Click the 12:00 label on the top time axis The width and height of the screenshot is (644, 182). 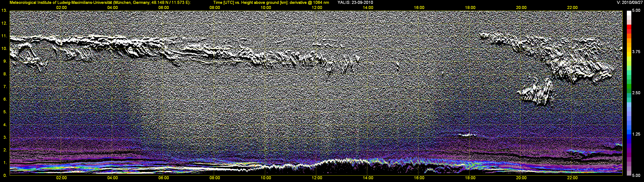(x=317, y=7)
